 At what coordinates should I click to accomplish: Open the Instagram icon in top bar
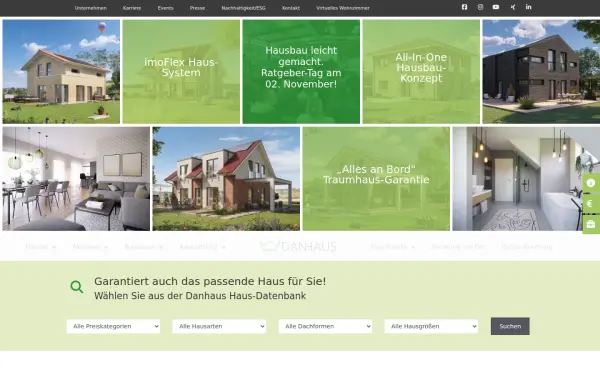pyautogui.click(x=480, y=7)
